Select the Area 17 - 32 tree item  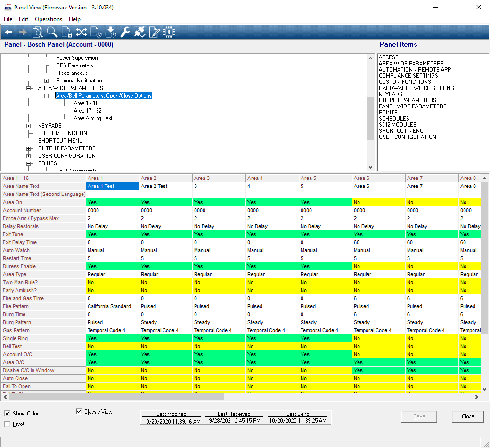pyautogui.click(x=88, y=111)
